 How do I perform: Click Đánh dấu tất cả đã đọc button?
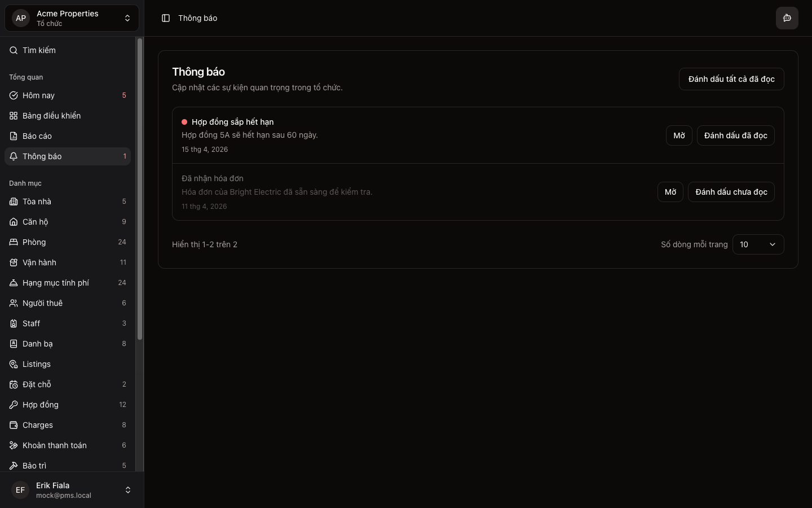731,79
